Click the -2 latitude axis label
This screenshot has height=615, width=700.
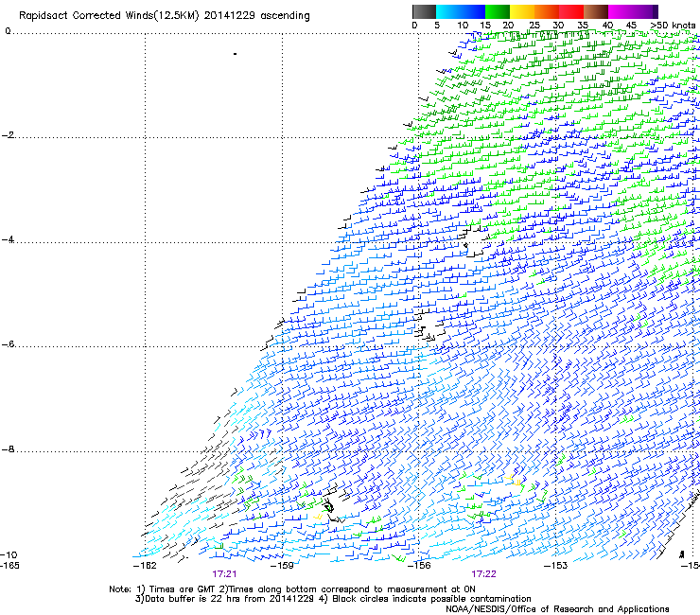[x=9, y=135]
